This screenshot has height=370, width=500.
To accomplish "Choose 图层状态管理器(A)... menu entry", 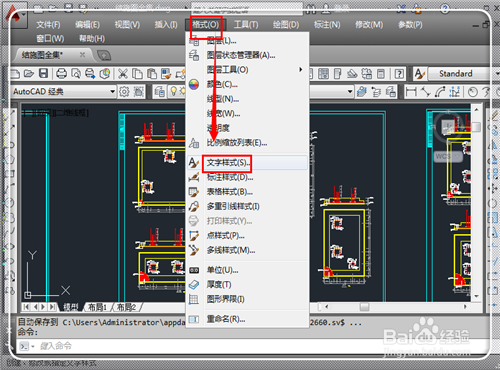I will point(247,55).
